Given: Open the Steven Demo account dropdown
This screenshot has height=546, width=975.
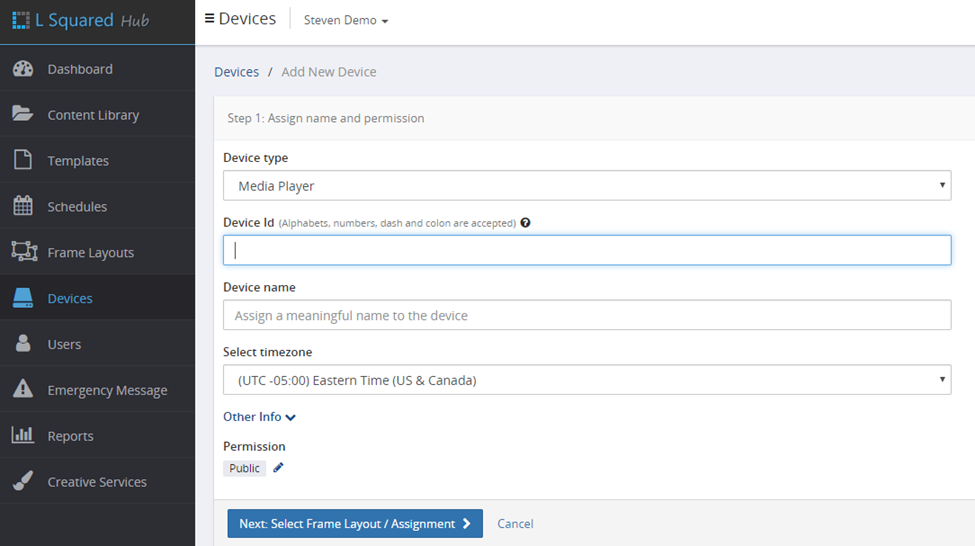Looking at the screenshot, I should [346, 20].
